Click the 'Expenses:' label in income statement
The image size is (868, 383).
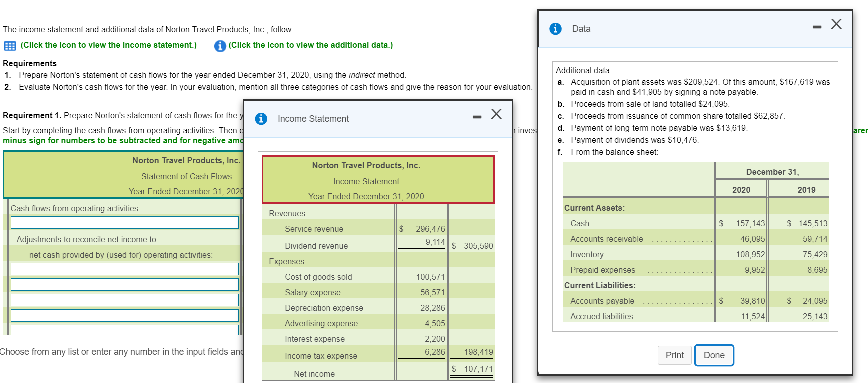click(287, 262)
